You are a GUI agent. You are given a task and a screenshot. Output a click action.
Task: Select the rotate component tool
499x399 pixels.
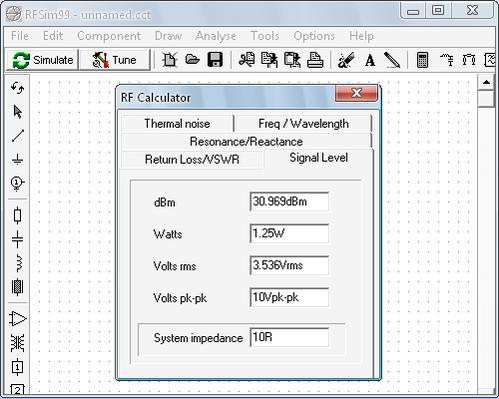pyautogui.click(x=17, y=88)
